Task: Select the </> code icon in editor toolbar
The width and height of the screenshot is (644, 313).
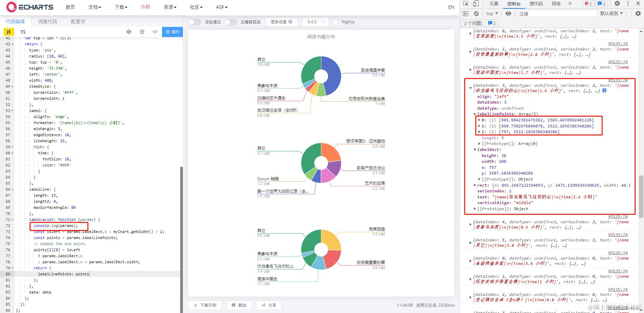Action: (x=155, y=32)
